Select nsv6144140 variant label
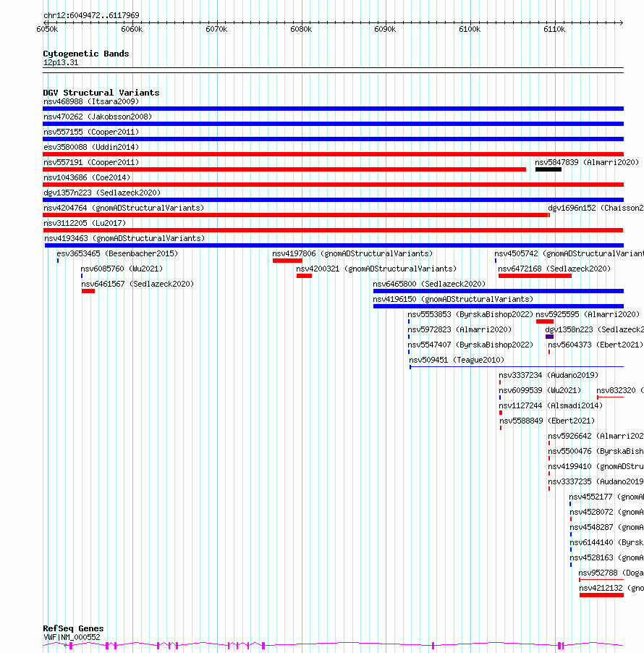644x653 pixels. tap(606, 542)
